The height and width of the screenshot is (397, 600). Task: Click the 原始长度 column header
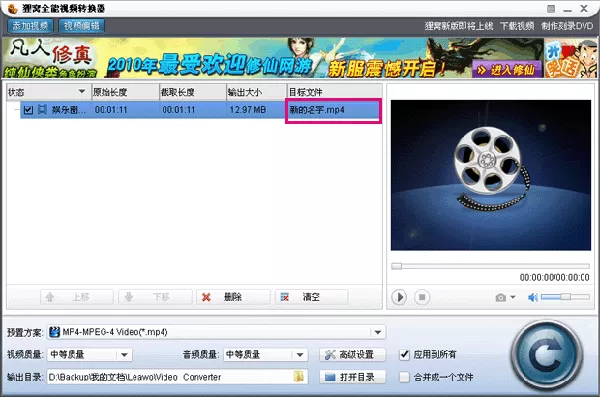click(x=125, y=92)
